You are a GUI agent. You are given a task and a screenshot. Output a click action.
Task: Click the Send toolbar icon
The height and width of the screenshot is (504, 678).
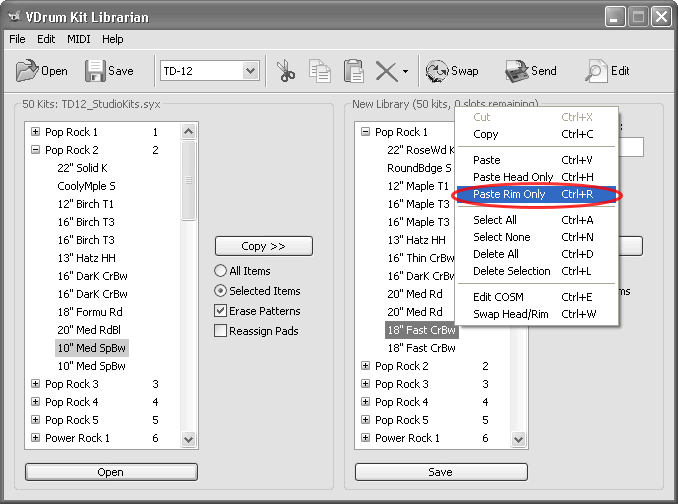point(516,71)
